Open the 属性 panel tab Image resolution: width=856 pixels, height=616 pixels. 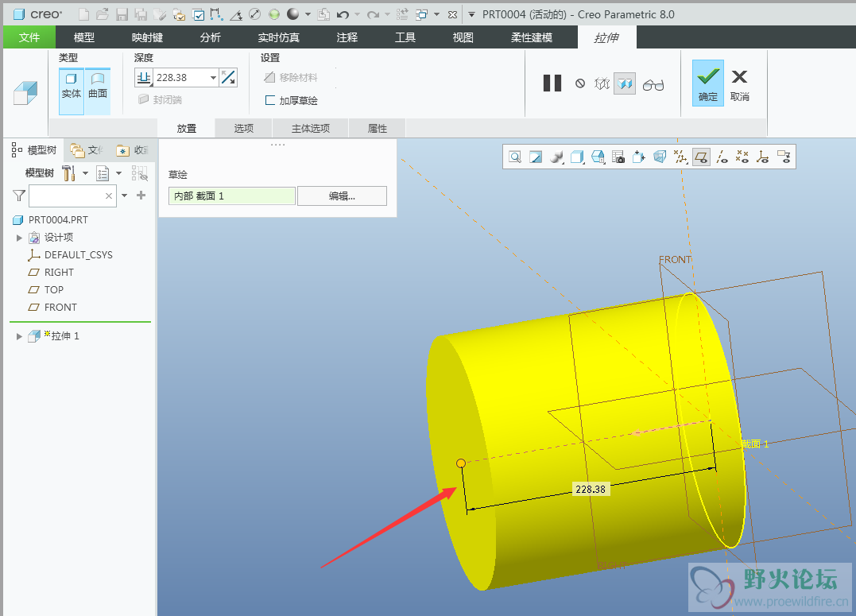(x=378, y=128)
